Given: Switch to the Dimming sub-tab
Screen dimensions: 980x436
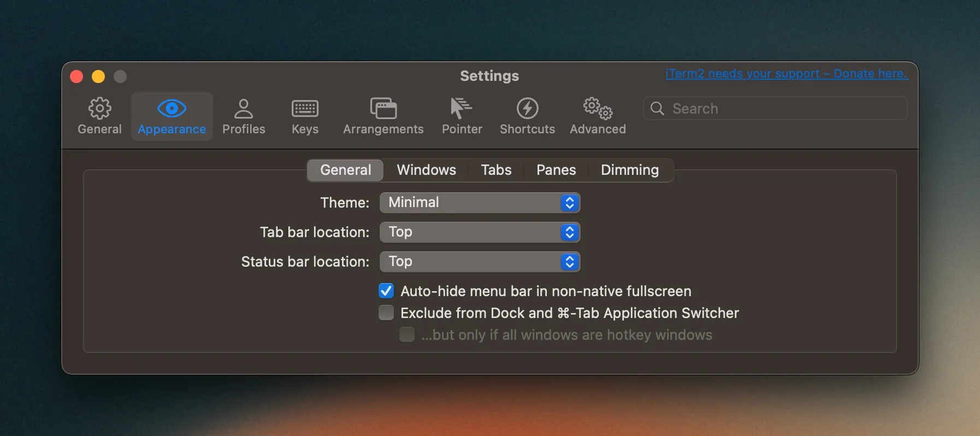Looking at the screenshot, I should click(x=629, y=170).
